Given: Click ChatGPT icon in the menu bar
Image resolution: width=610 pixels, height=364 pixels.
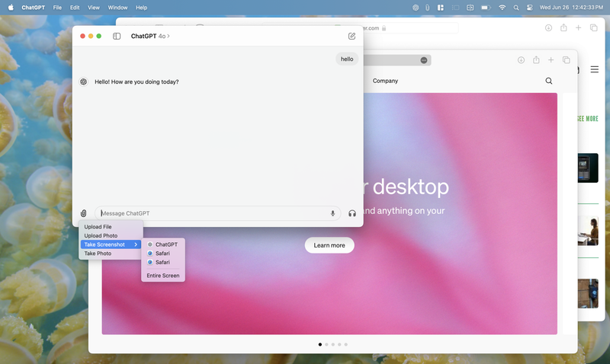Looking at the screenshot, I should [416, 8].
